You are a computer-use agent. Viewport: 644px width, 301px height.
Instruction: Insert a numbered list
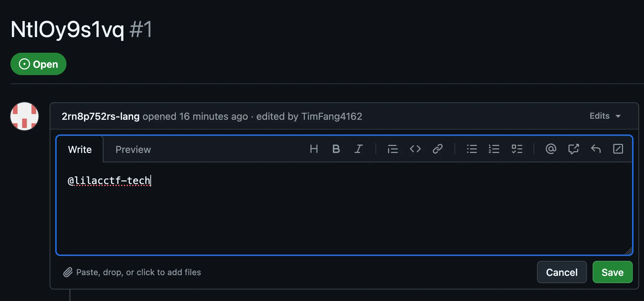click(x=494, y=149)
